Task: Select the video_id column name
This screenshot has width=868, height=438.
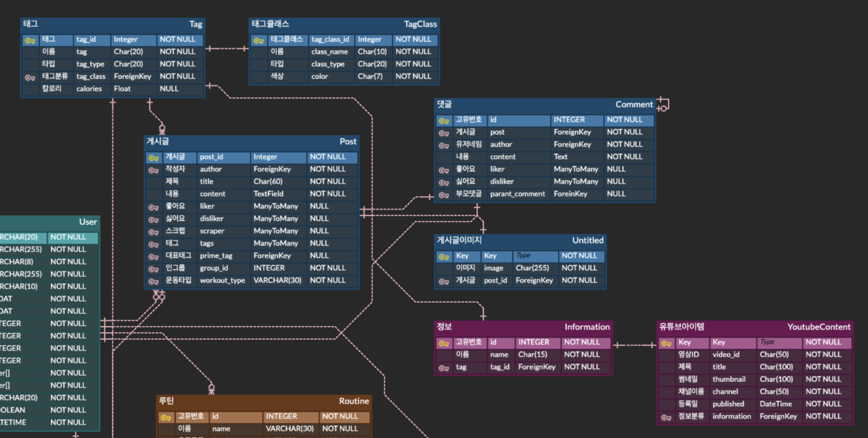Action: coord(726,355)
